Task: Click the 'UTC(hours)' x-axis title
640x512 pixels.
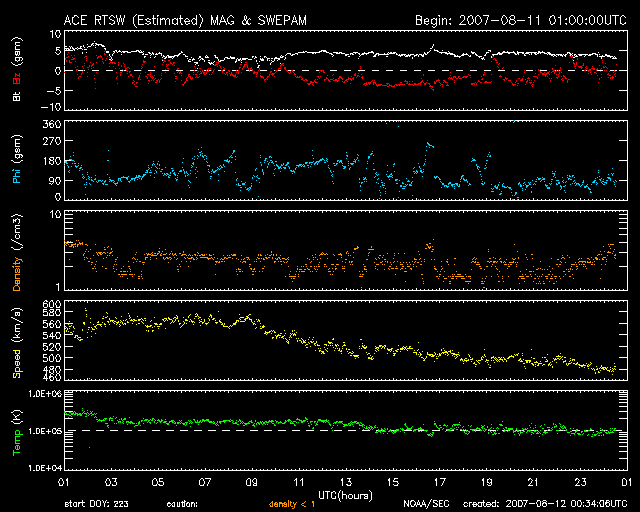Action: [345, 496]
